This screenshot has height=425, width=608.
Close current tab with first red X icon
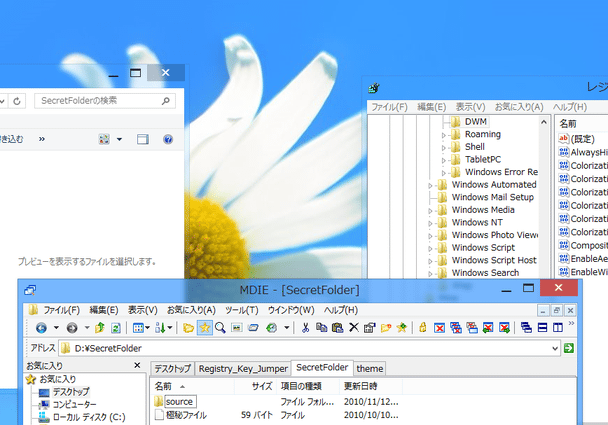pyautogui.click(x=439, y=328)
